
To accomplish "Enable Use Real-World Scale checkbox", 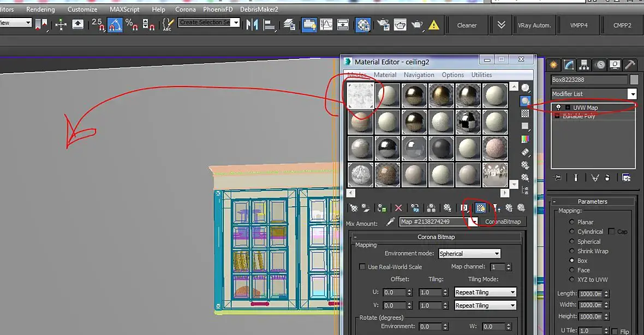I will pyautogui.click(x=362, y=267).
